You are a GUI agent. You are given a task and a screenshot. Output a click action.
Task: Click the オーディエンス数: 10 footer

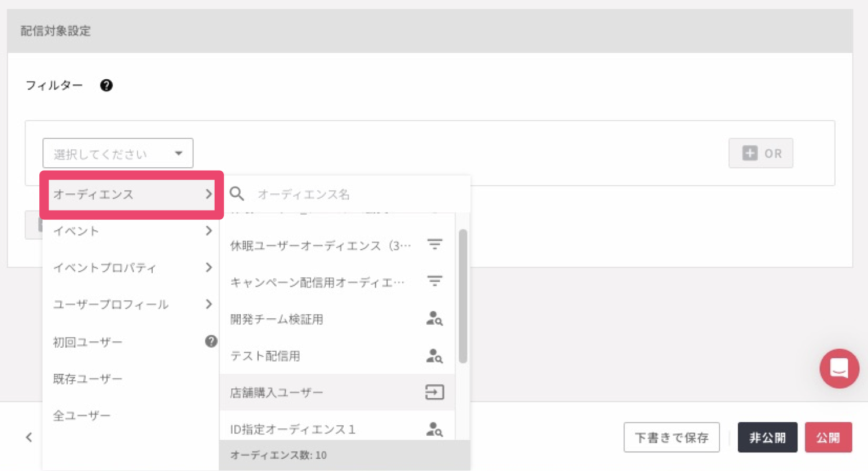(x=345, y=455)
